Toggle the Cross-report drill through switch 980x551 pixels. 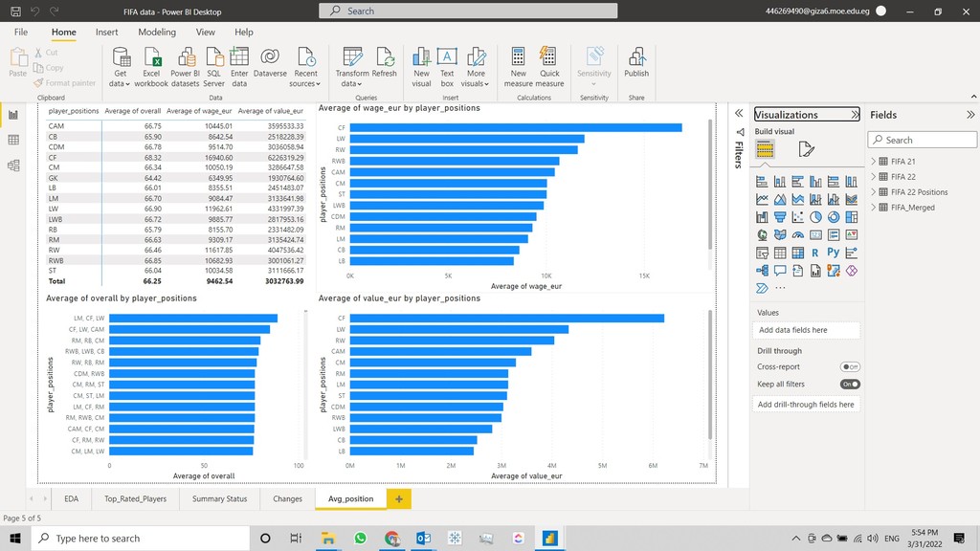(x=850, y=366)
